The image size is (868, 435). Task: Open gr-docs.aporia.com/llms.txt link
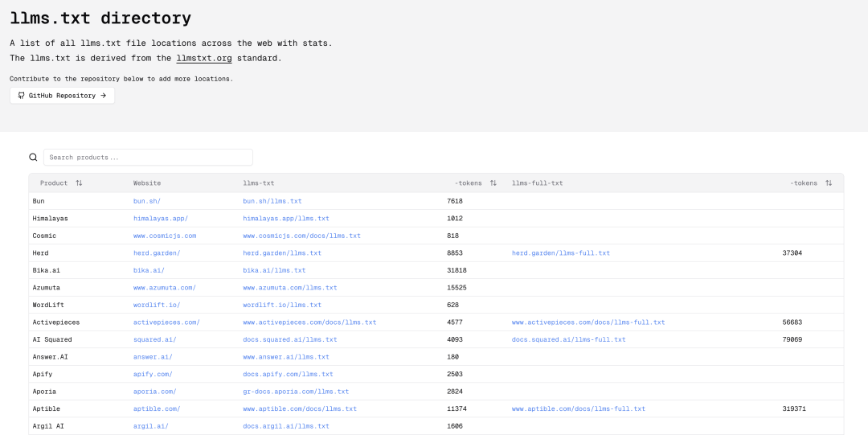(x=296, y=392)
